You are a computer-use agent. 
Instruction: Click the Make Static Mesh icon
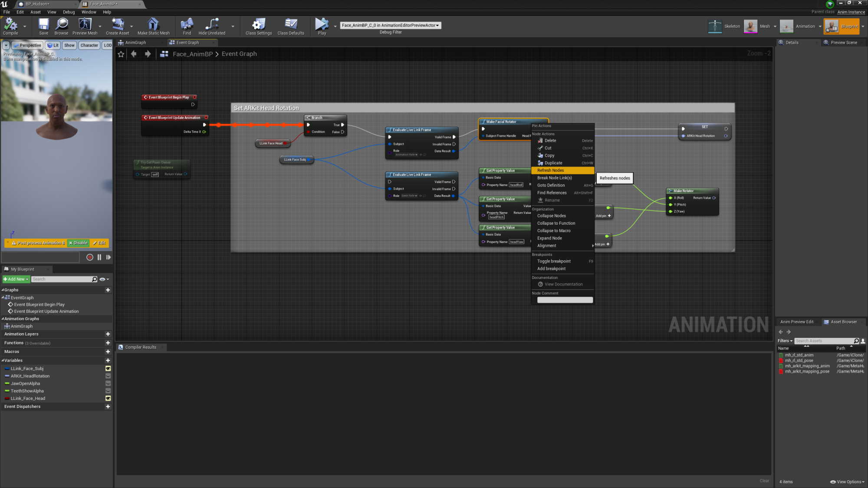(153, 26)
